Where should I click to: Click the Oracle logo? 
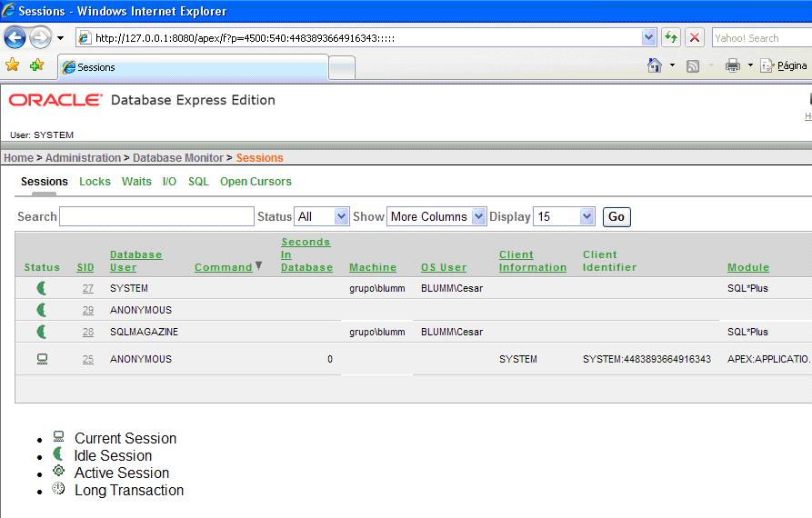(x=55, y=100)
